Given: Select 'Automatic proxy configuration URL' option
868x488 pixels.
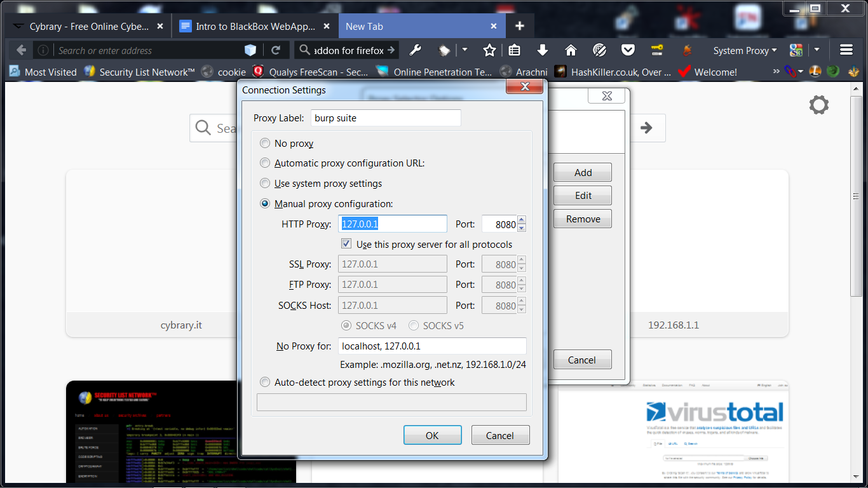Looking at the screenshot, I should click(x=265, y=163).
